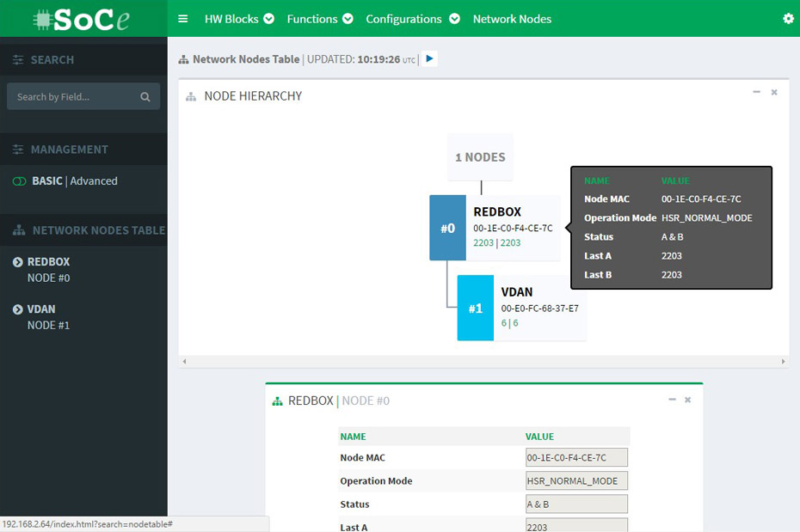Open settings gear icon in top bar
Viewport: 800px width, 532px height.
pyautogui.click(x=788, y=19)
